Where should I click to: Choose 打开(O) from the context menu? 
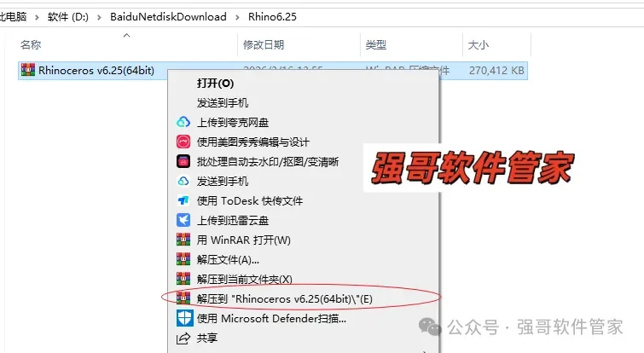[x=215, y=84]
